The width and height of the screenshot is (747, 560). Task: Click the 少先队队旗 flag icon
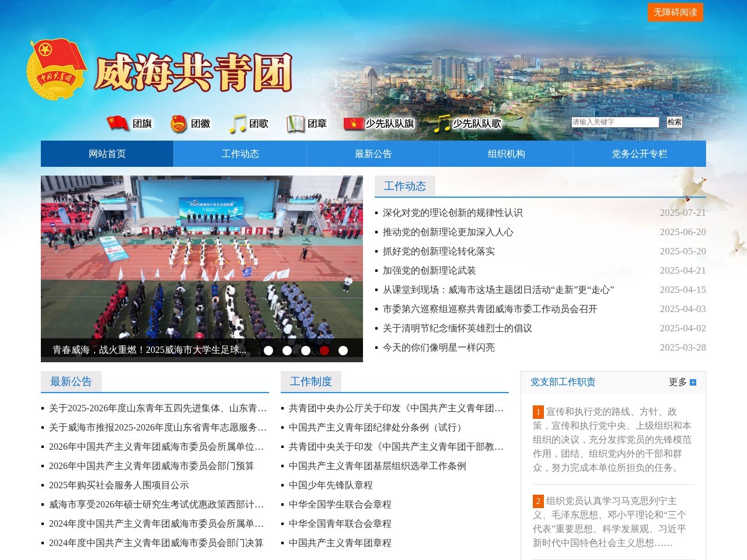coord(354,124)
